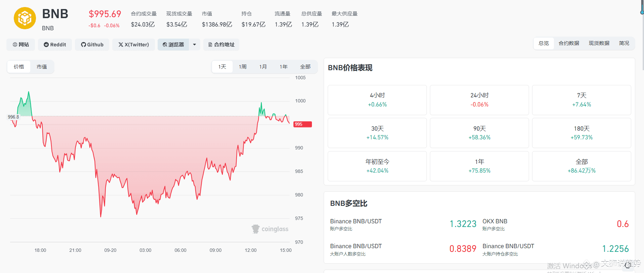Screen dimensions: 644x273
Task: Click the $995.69 price value
Action: (x=105, y=14)
